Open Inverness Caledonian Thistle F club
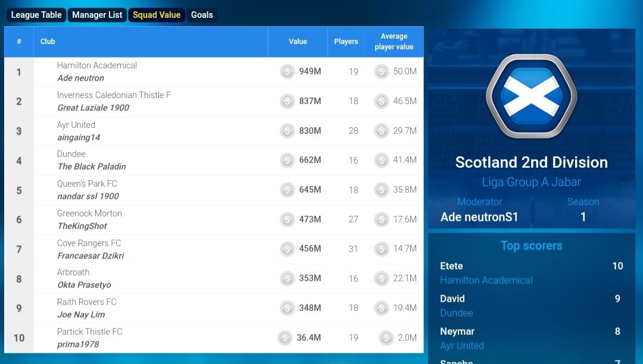Viewport: 643px width, 364px height. tap(114, 95)
